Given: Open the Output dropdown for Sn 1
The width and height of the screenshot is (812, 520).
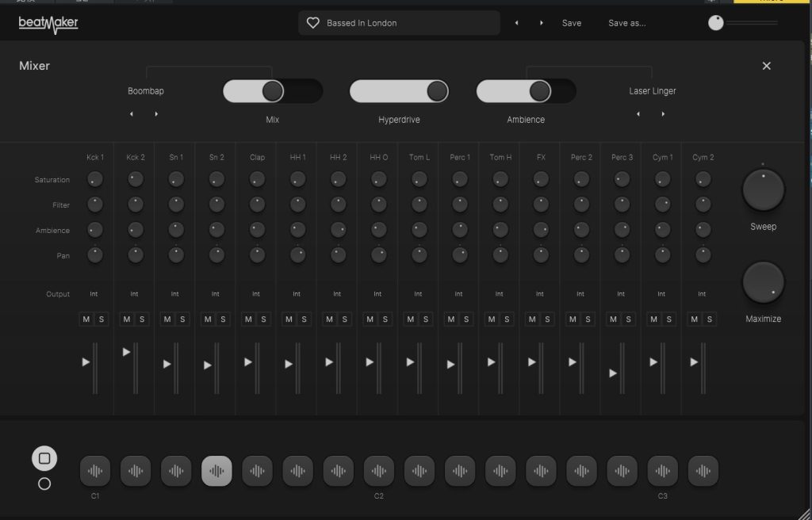Looking at the screenshot, I should tap(174, 294).
